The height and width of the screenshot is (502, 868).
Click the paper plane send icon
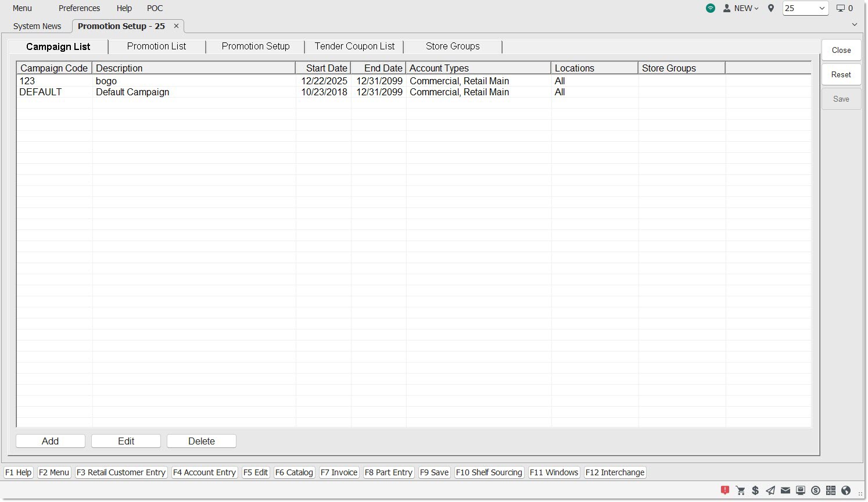coord(770,490)
